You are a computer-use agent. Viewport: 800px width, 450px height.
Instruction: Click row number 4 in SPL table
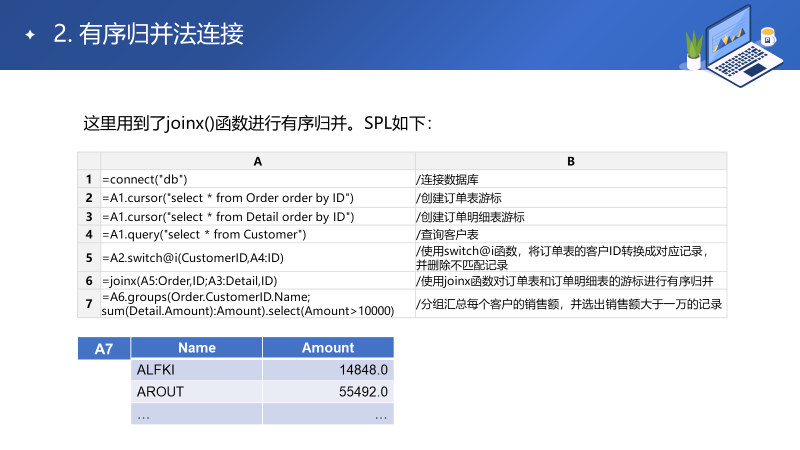[89, 234]
